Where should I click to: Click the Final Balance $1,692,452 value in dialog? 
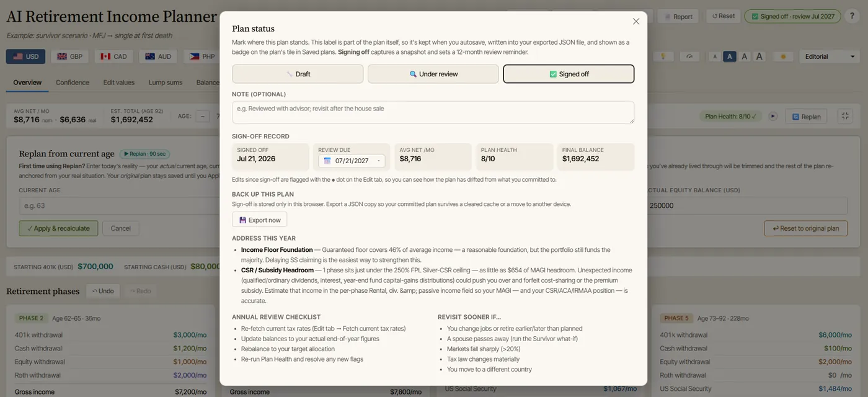pos(580,159)
